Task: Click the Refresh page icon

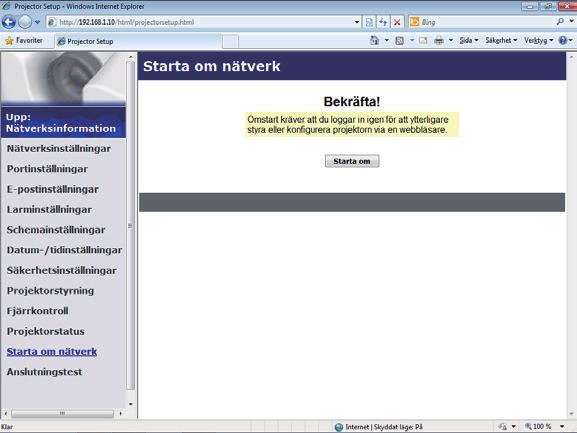Action: (383, 22)
